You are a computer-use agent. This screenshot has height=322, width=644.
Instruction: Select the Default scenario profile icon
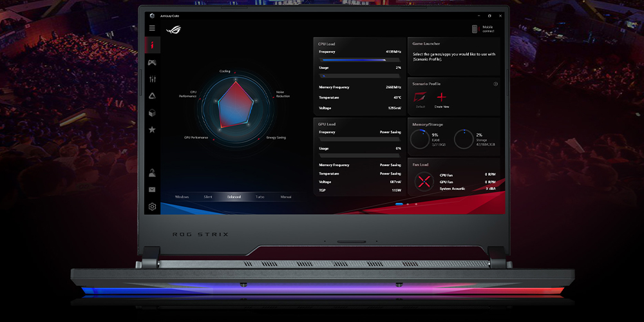420,97
